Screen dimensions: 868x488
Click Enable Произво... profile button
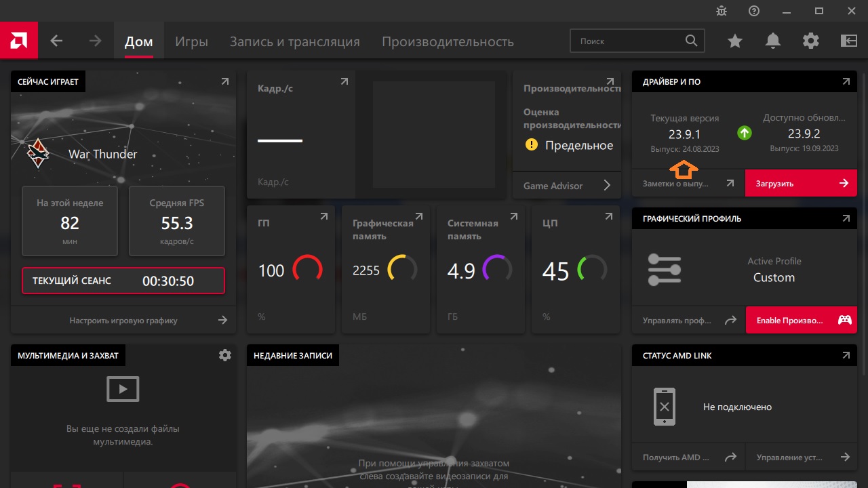(x=802, y=320)
